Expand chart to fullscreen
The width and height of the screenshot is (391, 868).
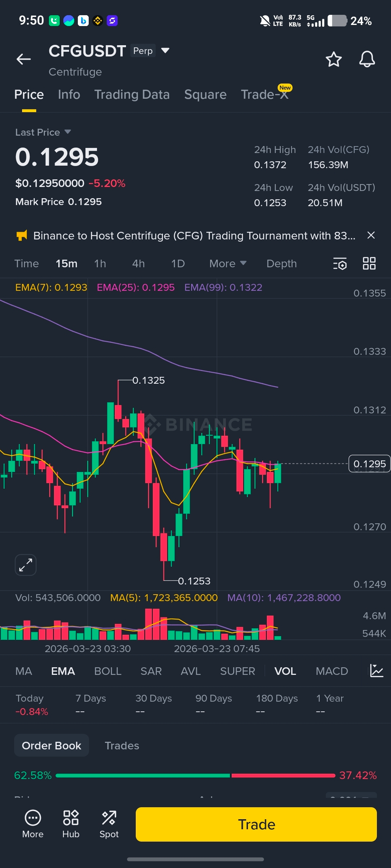pos(26,565)
